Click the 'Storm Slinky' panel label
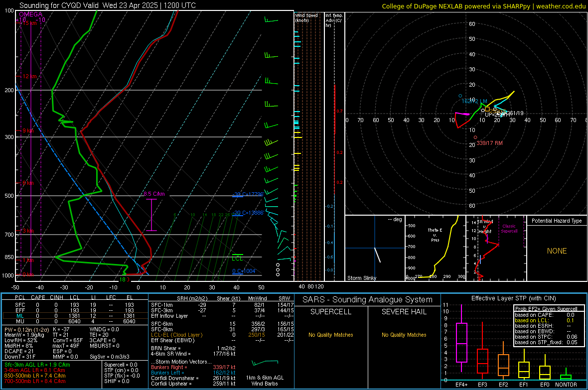 point(361,278)
